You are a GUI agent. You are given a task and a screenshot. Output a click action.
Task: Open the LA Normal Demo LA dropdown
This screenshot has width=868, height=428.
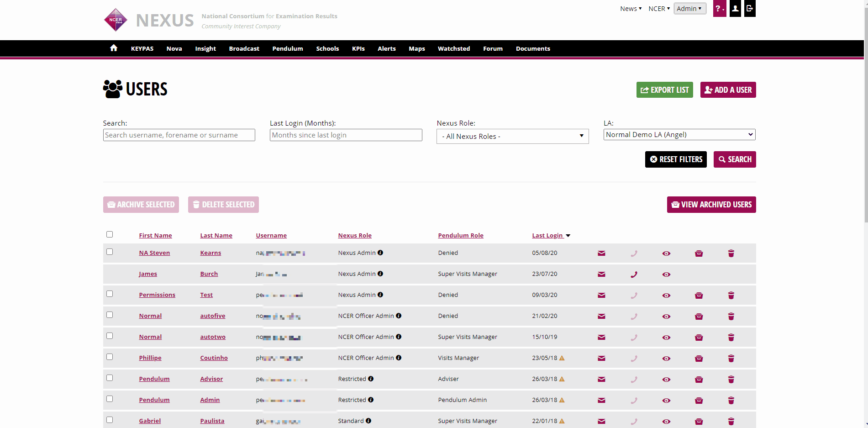point(679,135)
